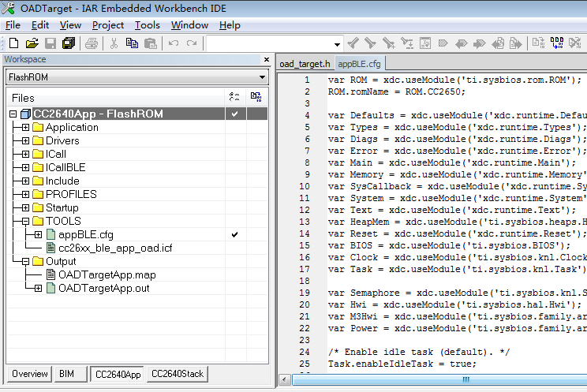Open the FlashROM configuration dropdown
Screen dimensions: 587x392
point(262,77)
